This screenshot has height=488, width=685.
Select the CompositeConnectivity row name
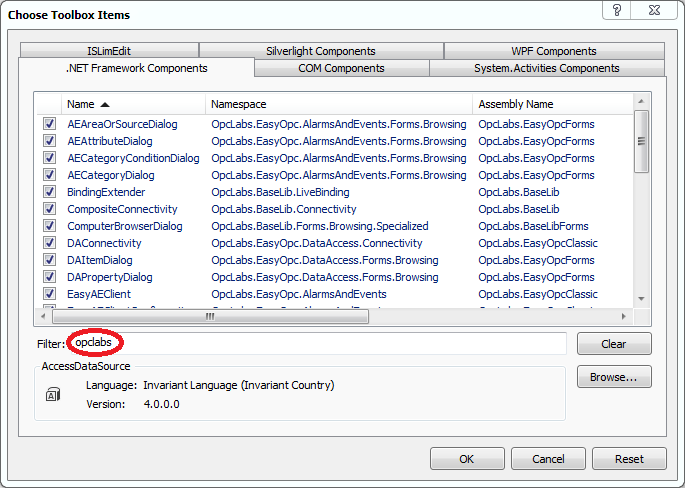point(122,209)
